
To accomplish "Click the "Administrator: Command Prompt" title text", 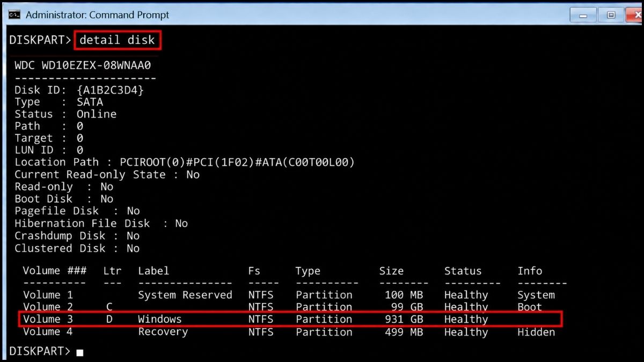I will click(97, 15).
